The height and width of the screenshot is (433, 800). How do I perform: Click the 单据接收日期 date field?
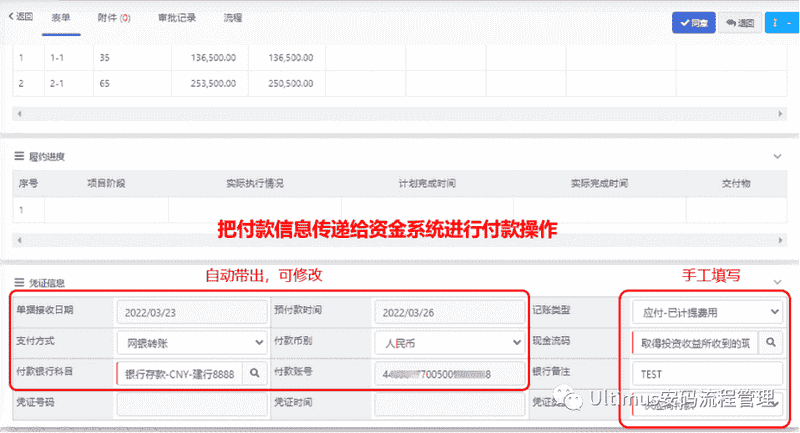192,312
